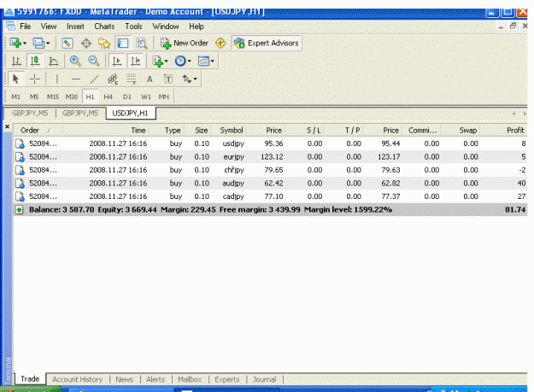Select the Fibonacci retracement tool
The image size is (534, 392).
point(131,79)
